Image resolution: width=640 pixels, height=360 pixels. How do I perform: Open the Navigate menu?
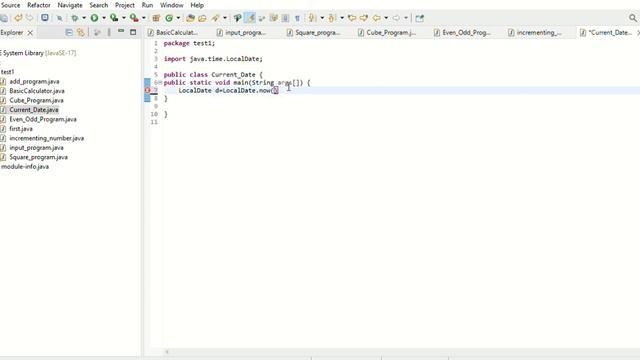pos(70,5)
